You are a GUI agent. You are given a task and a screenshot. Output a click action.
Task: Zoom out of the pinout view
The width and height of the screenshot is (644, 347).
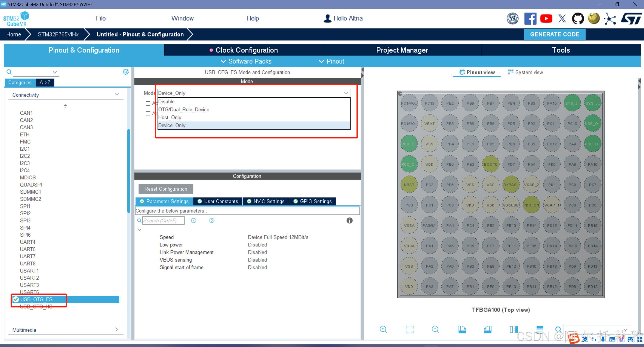435,329
